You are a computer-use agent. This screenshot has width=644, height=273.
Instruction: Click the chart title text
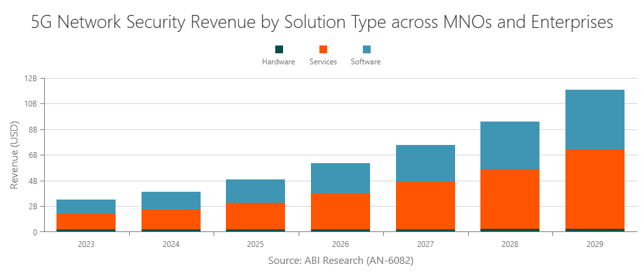(x=322, y=23)
